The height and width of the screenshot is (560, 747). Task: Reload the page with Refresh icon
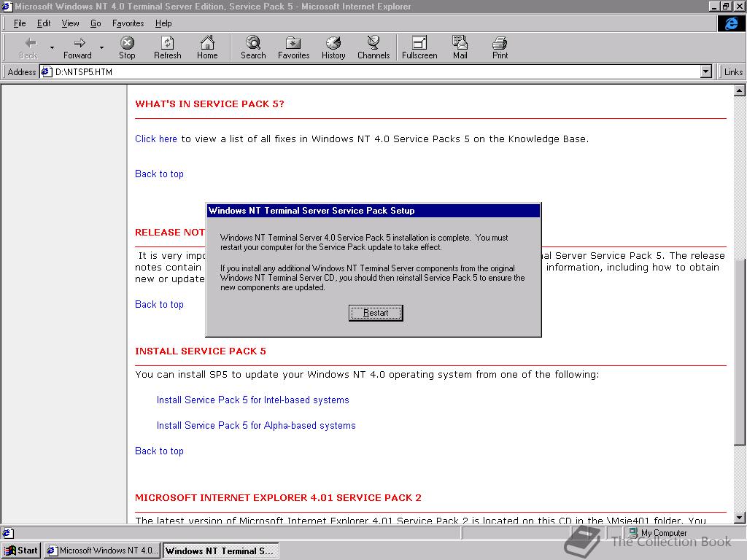click(167, 43)
